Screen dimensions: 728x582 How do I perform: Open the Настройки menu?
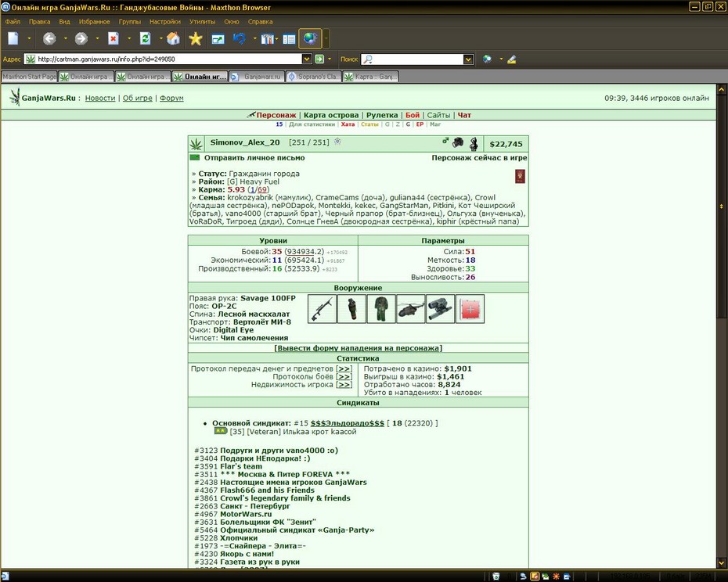165,21
